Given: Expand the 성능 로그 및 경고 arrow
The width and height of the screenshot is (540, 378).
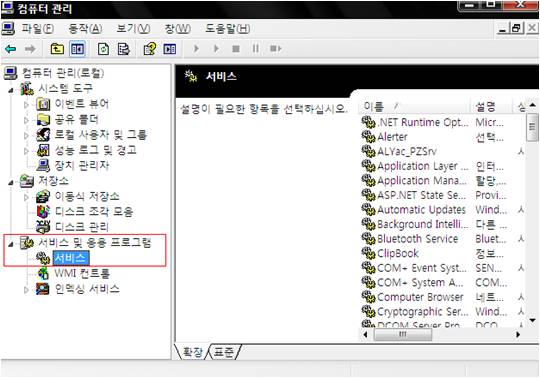Looking at the screenshot, I should 26,150.
